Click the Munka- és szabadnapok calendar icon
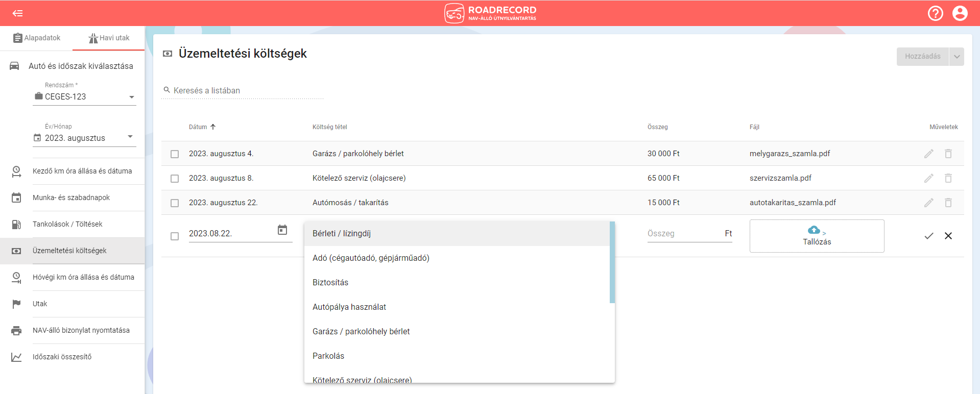 [16, 198]
